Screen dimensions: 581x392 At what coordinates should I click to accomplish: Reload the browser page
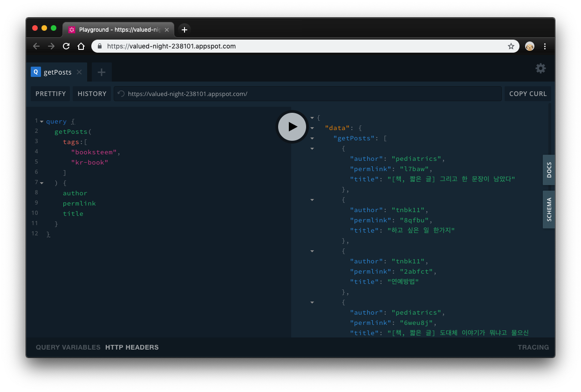66,46
